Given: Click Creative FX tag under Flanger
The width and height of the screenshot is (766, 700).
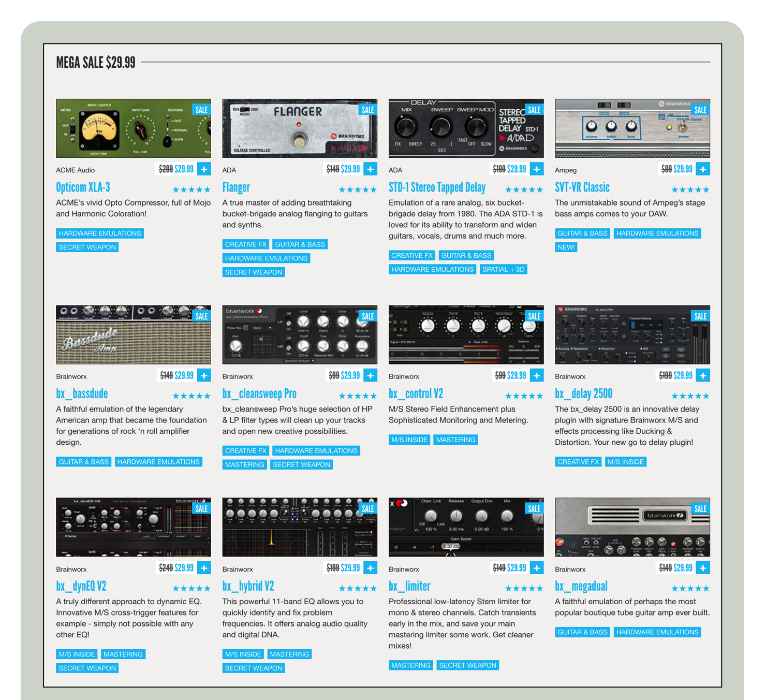Looking at the screenshot, I should click(x=246, y=244).
